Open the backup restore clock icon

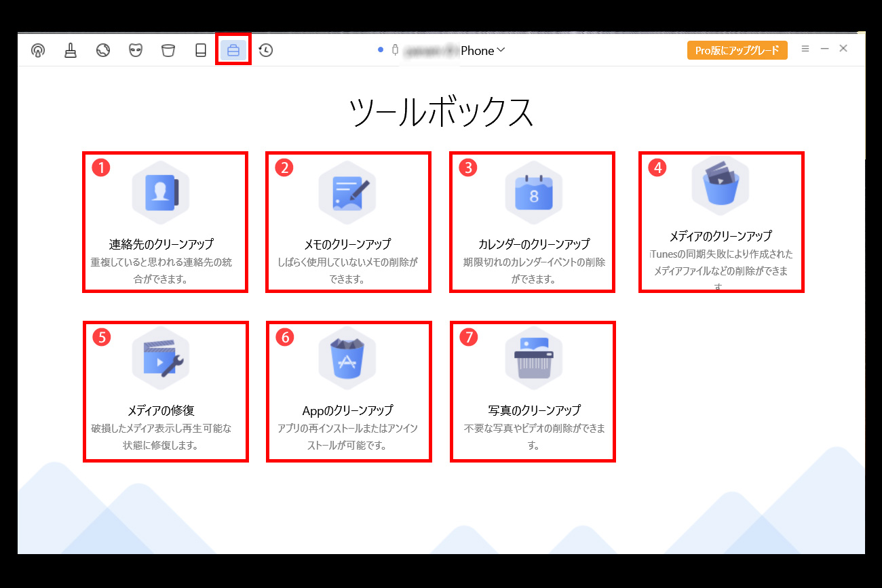coord(266,50)
